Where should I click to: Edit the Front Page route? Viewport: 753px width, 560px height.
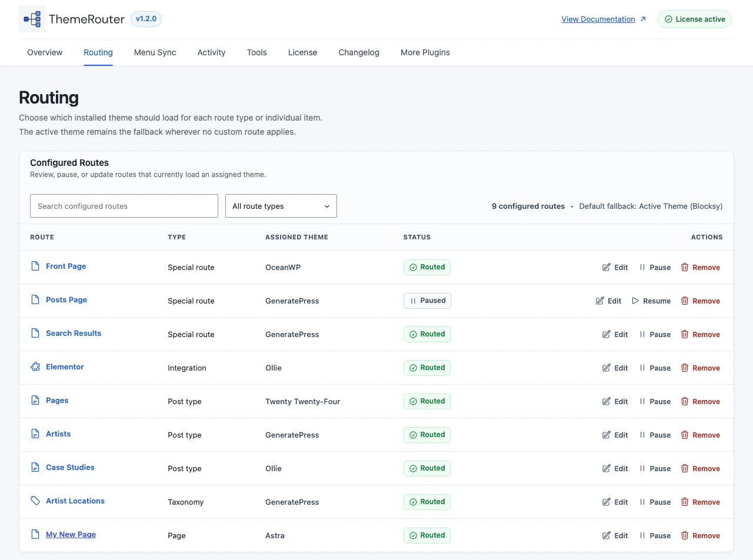click(x=615, y=268)
